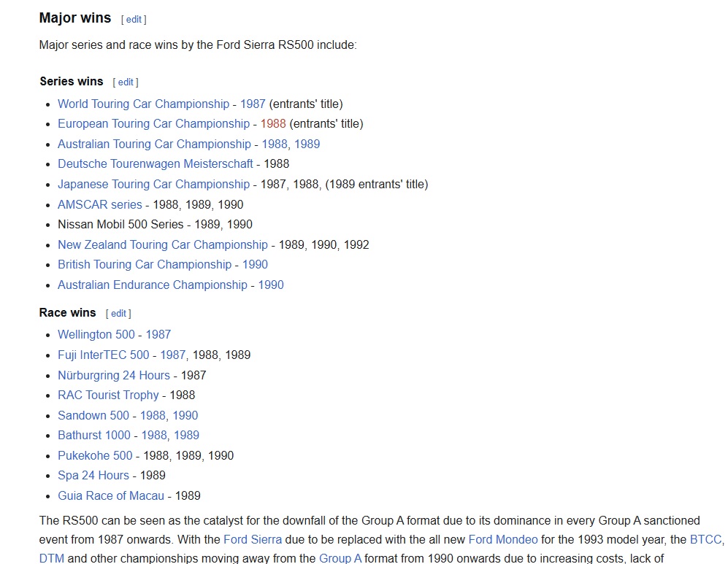The width and height of the screenshot is (728, 564).
Task: Click edit link next to Race wins
Action: 118,314
